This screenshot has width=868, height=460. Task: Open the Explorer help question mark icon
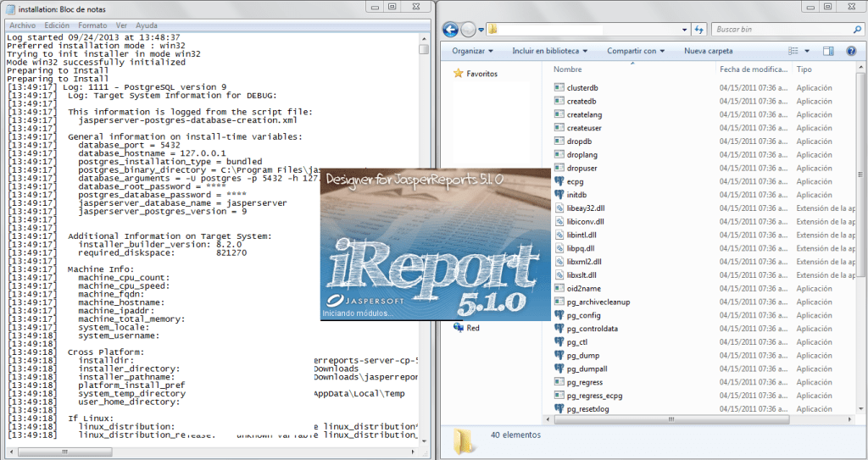point(853,51)
